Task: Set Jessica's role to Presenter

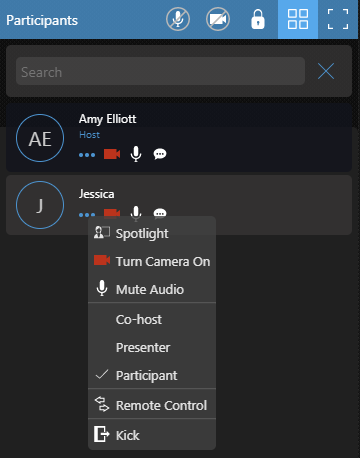Action: tap(152, 347)
